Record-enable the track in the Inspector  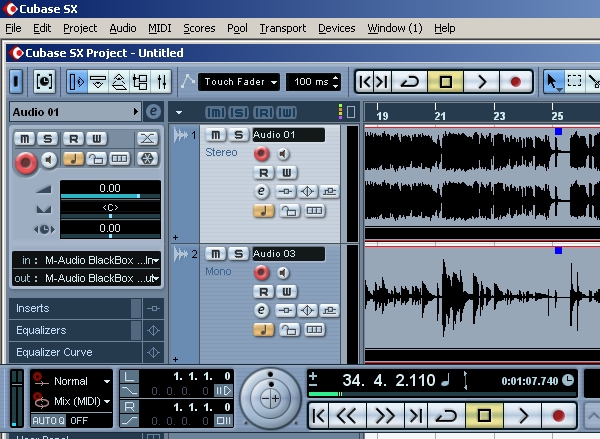tap(26, 162)
